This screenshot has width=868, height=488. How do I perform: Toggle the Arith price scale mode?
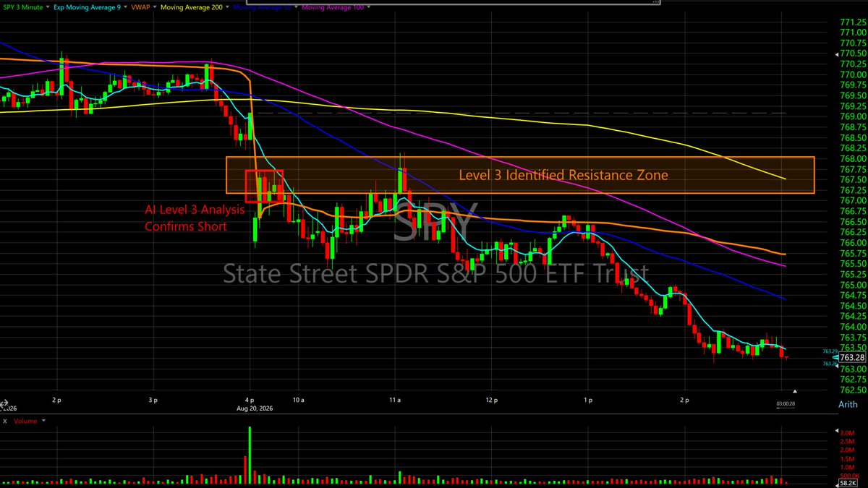pyautogui.click(x=848, y=404)
